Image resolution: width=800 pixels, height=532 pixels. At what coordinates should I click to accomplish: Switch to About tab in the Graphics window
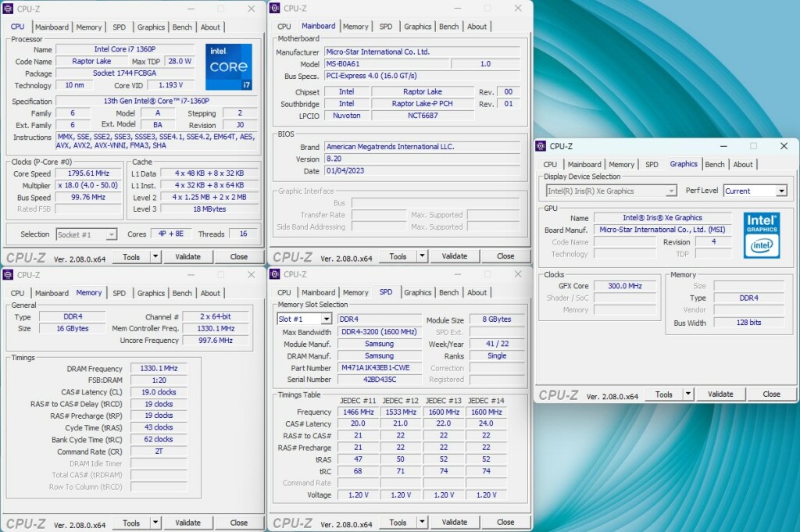[x=743, y=165]
